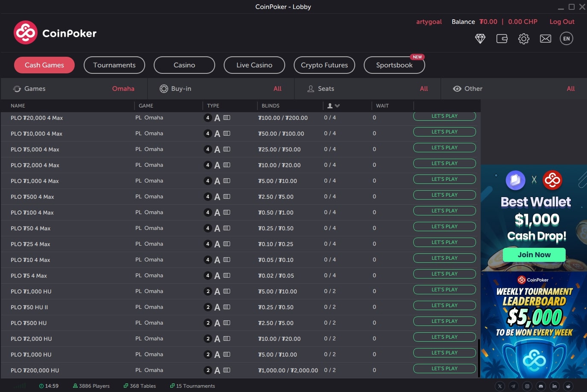
Task: Click Join Now on Best Wallet banner
Action: pos(534,255)
